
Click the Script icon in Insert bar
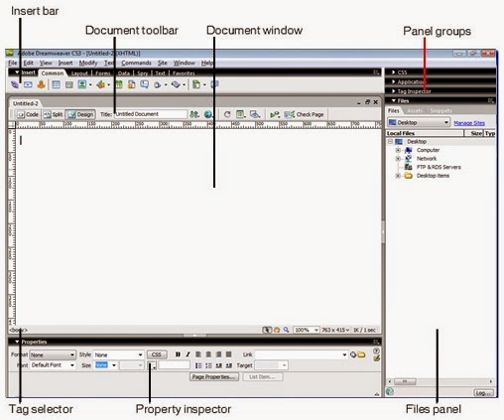[176, 84]
